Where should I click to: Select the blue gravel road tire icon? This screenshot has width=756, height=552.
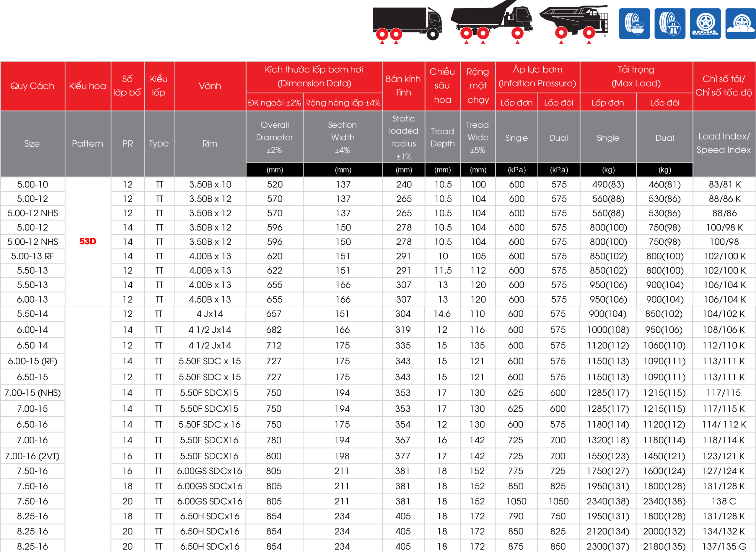point(705,24)
